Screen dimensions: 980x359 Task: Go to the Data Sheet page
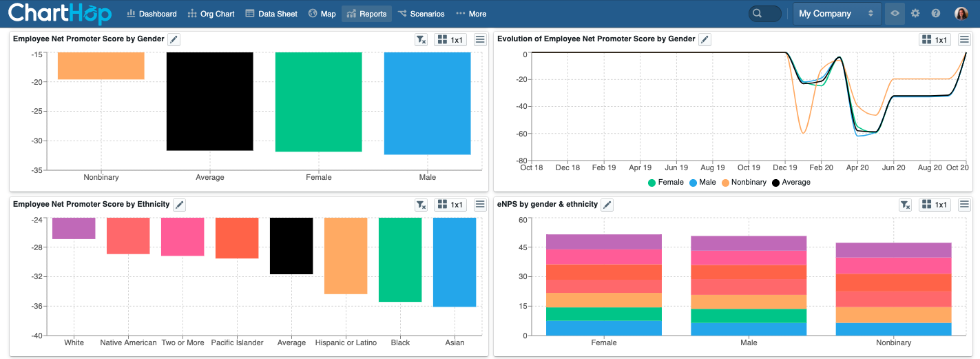271,14
